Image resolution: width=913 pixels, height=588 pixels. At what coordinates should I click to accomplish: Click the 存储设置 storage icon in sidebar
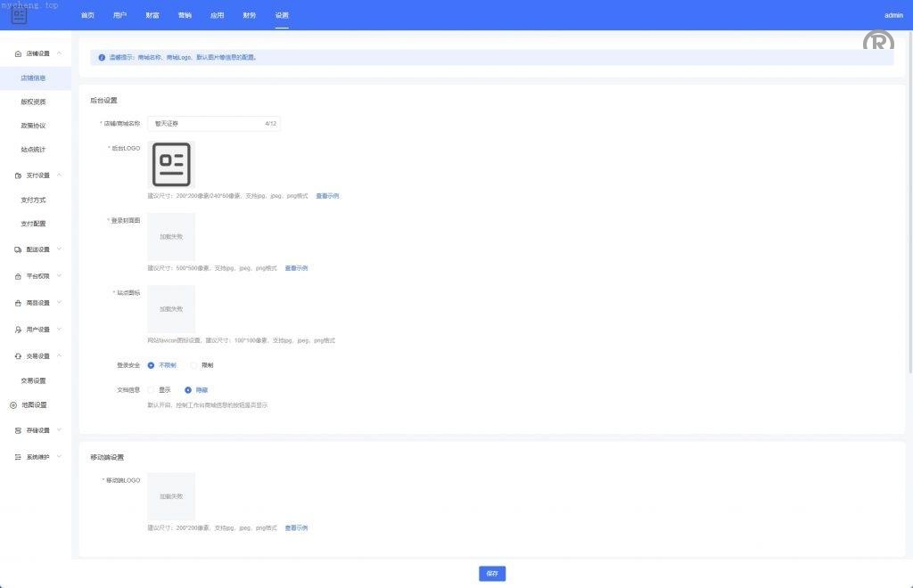point(18,430)
